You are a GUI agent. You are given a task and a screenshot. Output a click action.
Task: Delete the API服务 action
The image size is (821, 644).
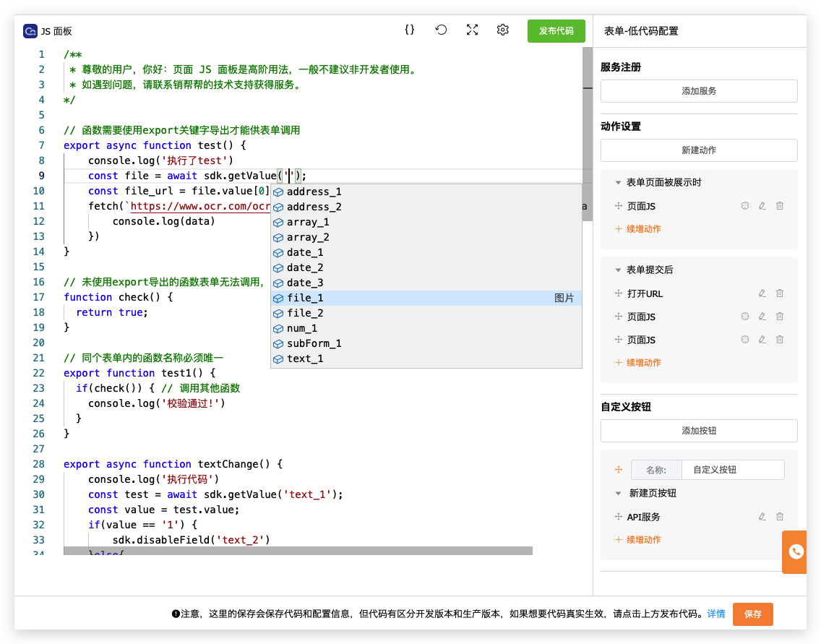[779, 517]
